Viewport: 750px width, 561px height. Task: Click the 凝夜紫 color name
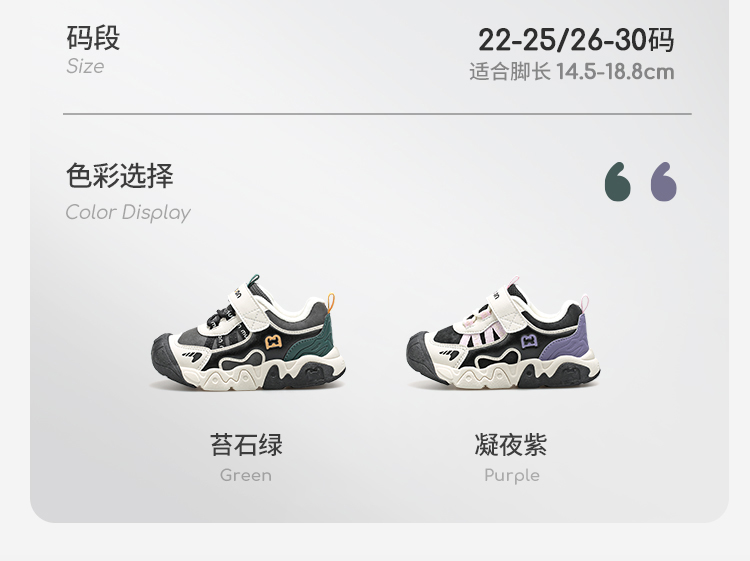click(511, 445)
